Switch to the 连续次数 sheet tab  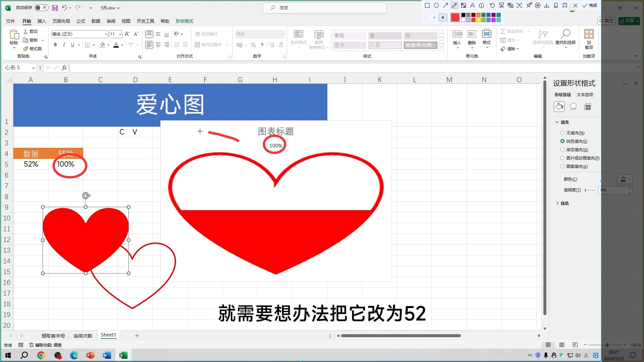83,336
